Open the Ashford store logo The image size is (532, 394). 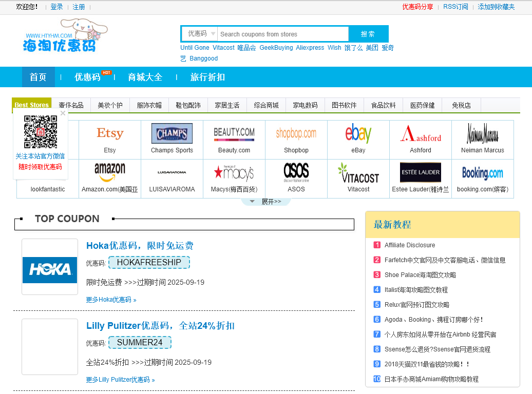coord(421,133)
